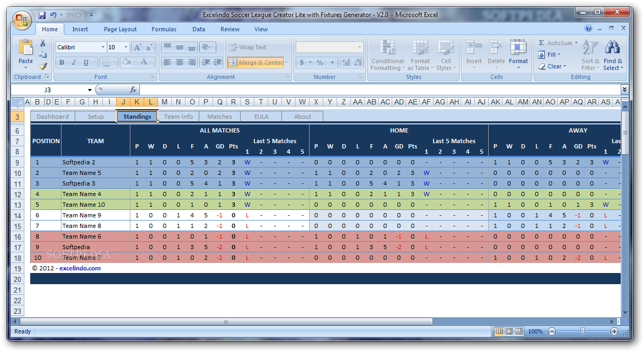Click the horizontal scrollbar thumb

(226, 321)
